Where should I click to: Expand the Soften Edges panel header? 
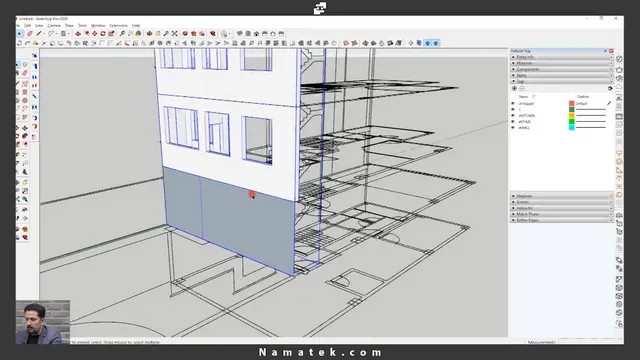pyautogui.click(x=561, y=220)
